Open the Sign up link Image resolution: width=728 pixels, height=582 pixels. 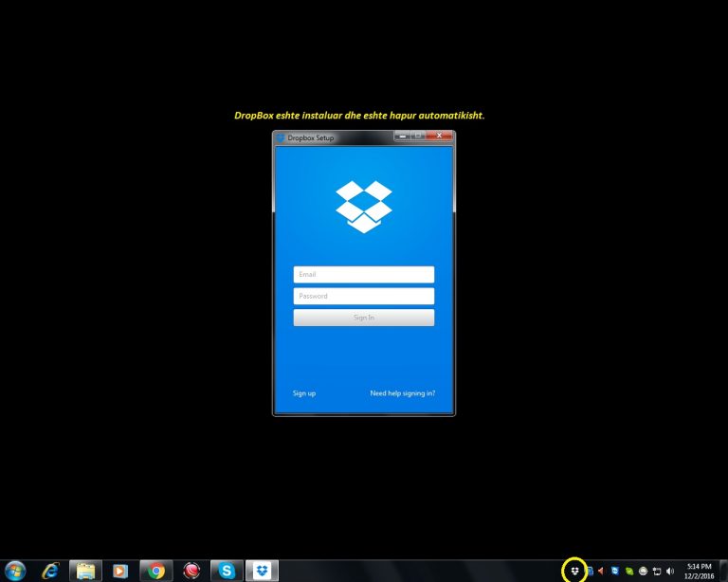click(x=304, y=393)
